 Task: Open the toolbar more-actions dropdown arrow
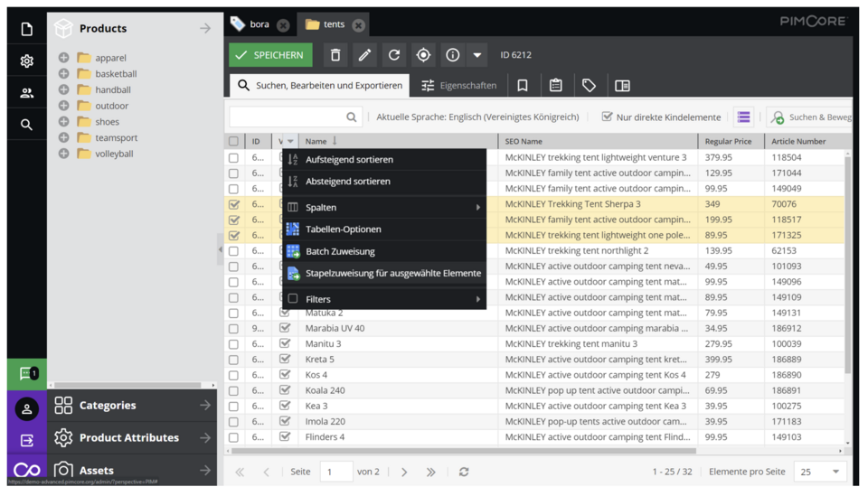click(x=477, y=55)
